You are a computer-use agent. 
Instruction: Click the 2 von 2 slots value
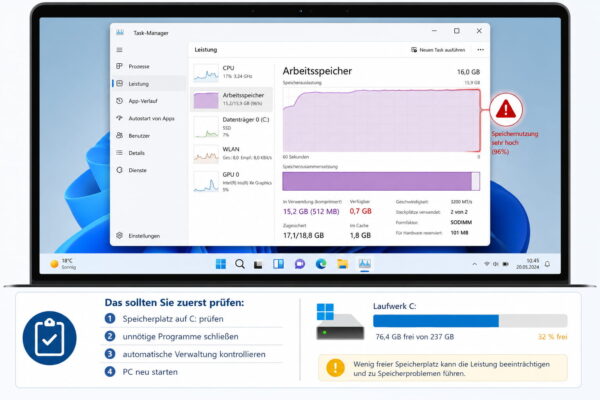click(459, 212)
